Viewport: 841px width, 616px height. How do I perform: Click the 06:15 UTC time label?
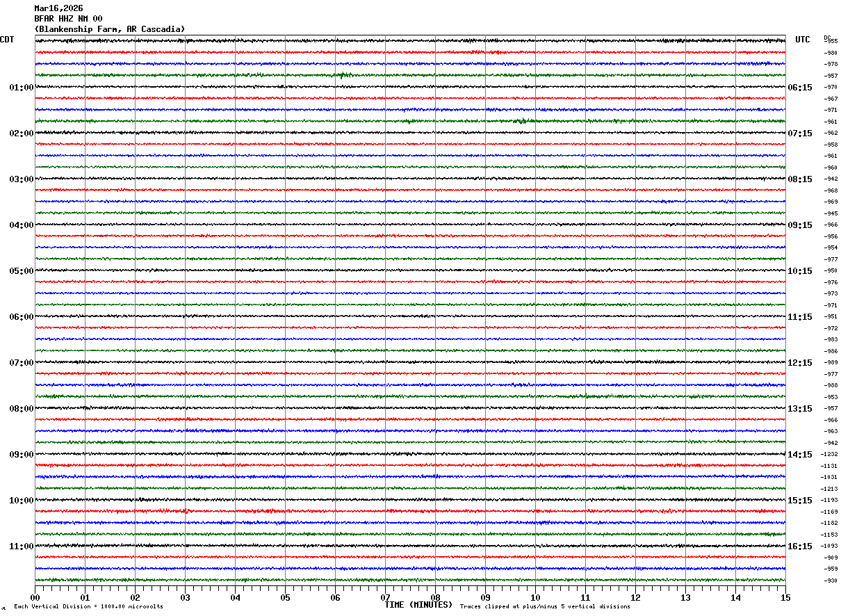(799, 88)
